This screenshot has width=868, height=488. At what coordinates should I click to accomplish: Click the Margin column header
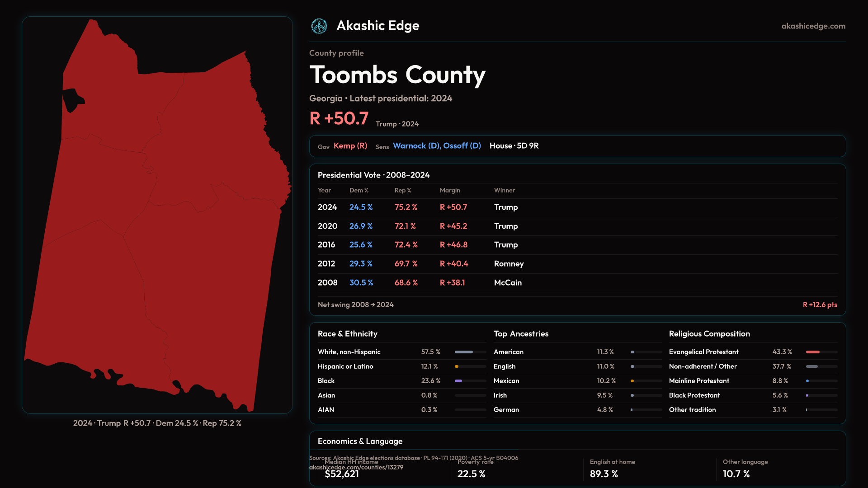pyautogui.click(x=449, y=191)
